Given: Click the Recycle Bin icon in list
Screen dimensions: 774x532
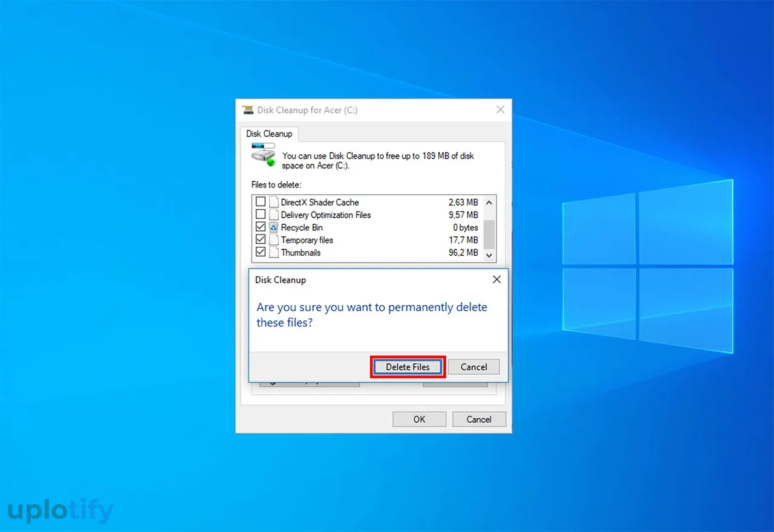Looking at the screenshot, I should point(274,227).
